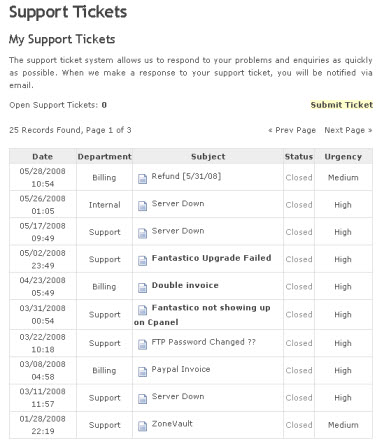Click the Department column header
Image resolution: width=379 pixels, height=445 pixels.
tap(104, 157)
